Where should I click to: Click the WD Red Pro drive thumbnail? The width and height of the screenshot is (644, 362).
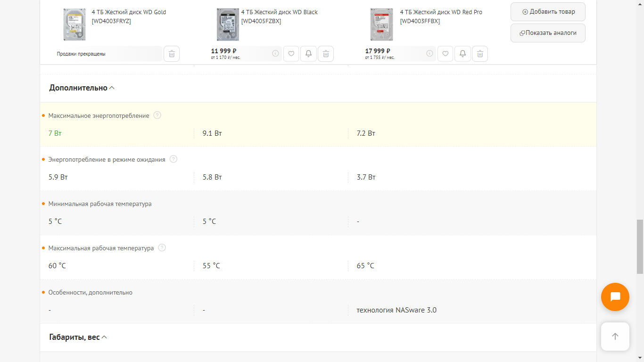[x=382, y=25]
